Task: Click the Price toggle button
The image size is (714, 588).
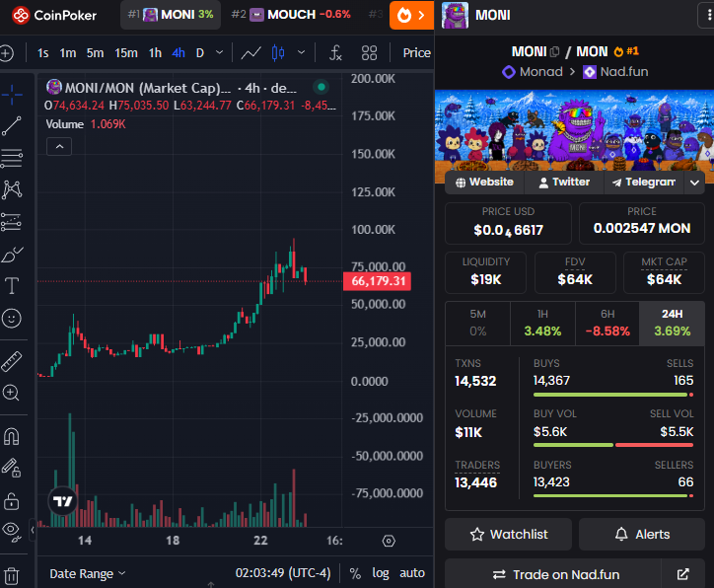Action: pos(416,53)
